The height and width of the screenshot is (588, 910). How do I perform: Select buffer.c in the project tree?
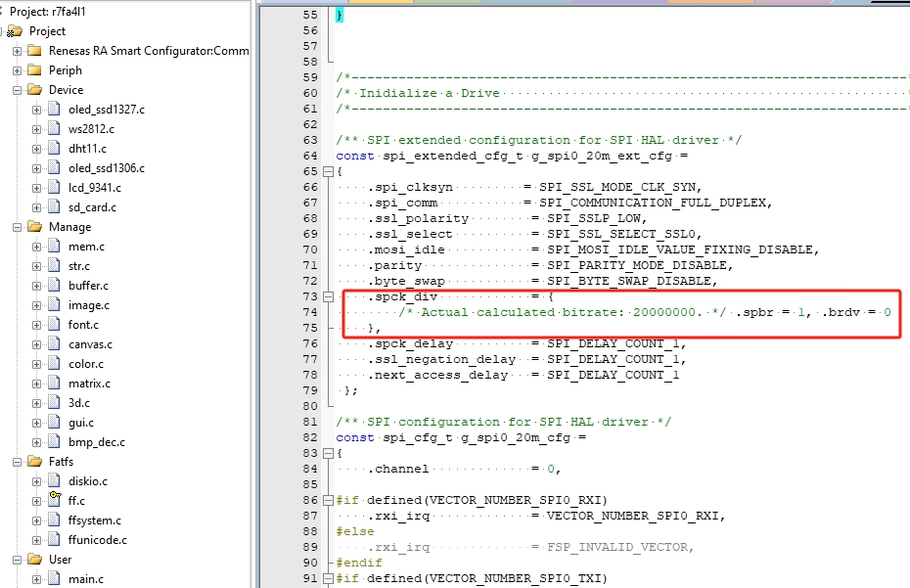click(x=88, y=286)
